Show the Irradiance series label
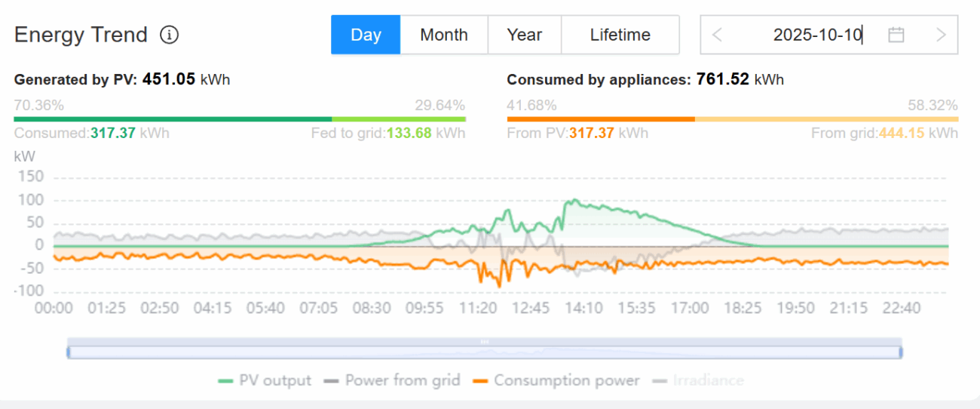 pyautogui.click(x=709, y=380)
